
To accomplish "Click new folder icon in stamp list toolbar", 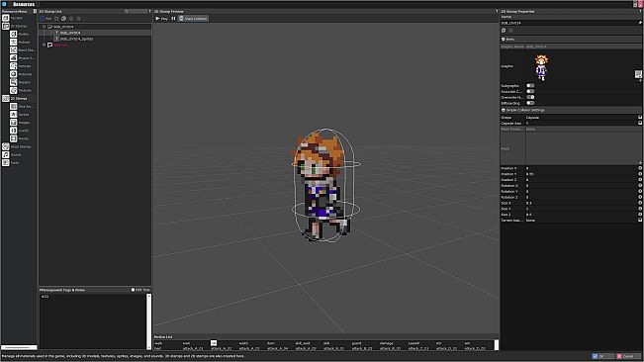I will (x=56, y=19).
